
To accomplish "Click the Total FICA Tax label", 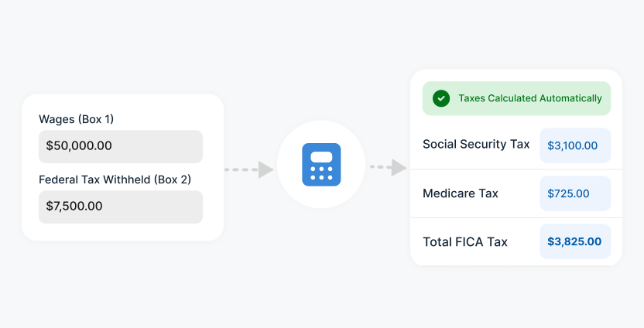I will 465,242.
